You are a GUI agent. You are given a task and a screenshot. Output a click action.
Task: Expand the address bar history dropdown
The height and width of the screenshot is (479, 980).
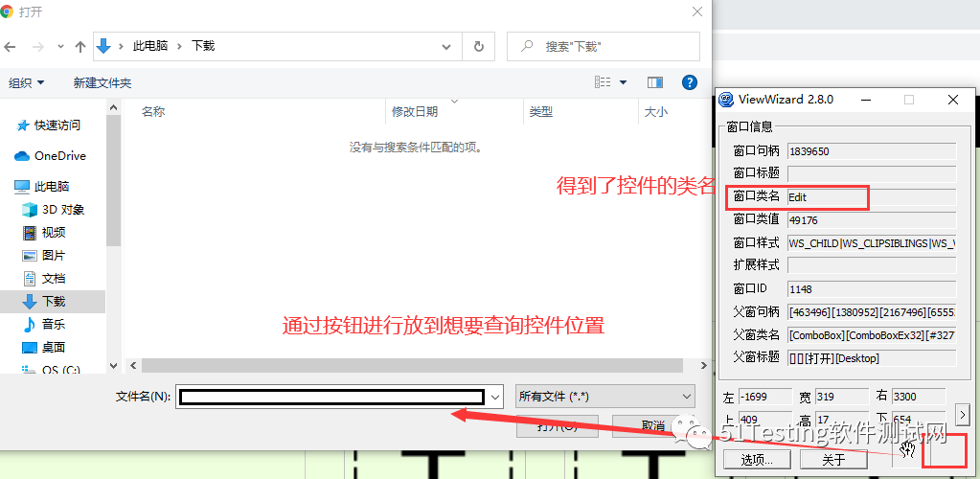[x=446, y=46]
